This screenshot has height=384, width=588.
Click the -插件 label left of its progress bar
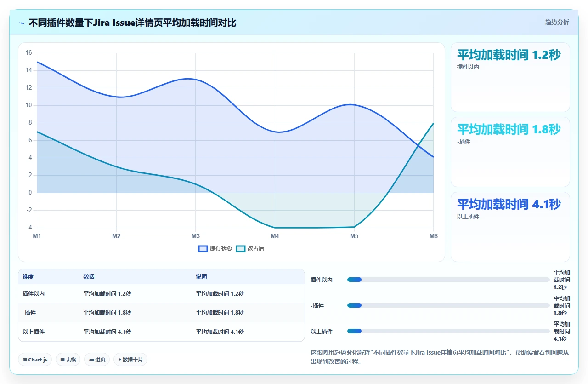(x=317, y=305)
